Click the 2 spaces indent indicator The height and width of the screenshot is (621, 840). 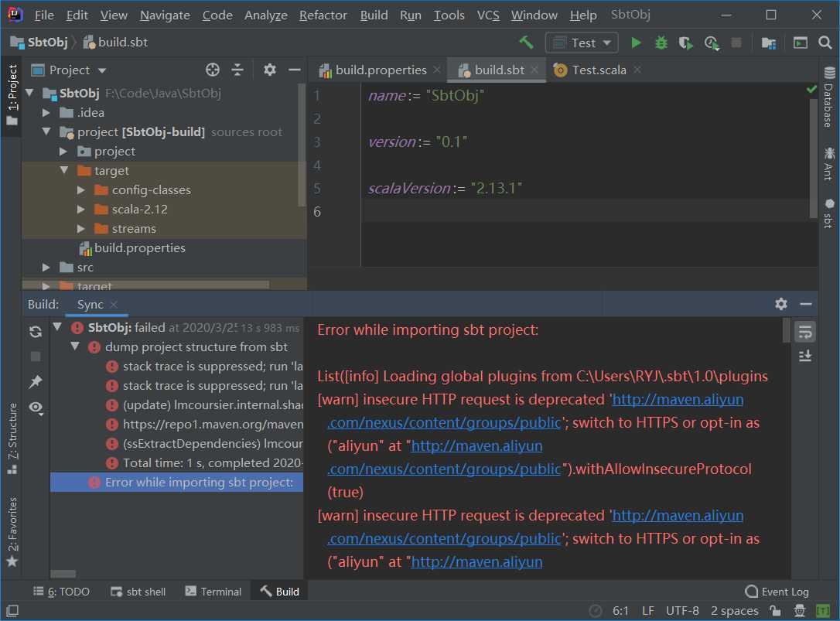734,610
